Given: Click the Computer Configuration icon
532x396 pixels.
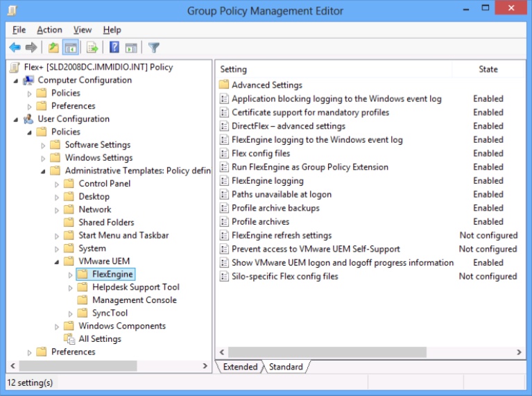Looking at the screenshot, I should click(x=28, y=80).
